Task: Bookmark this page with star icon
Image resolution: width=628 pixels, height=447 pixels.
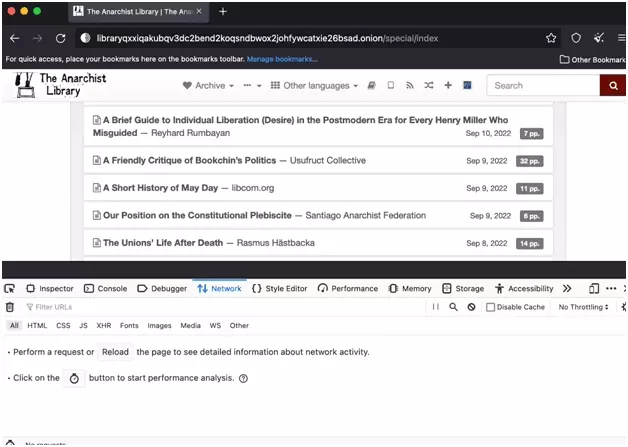Action: point(551,38)
